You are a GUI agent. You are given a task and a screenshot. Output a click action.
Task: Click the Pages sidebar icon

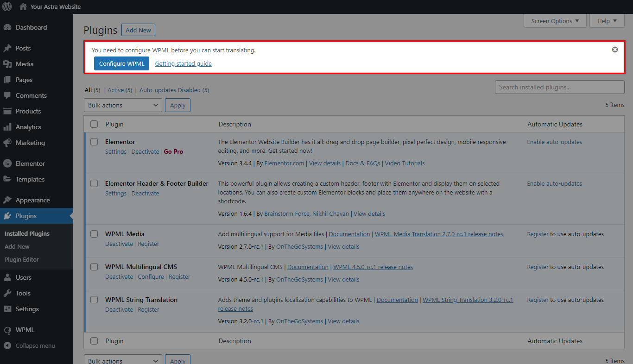[x=7, y=80]
